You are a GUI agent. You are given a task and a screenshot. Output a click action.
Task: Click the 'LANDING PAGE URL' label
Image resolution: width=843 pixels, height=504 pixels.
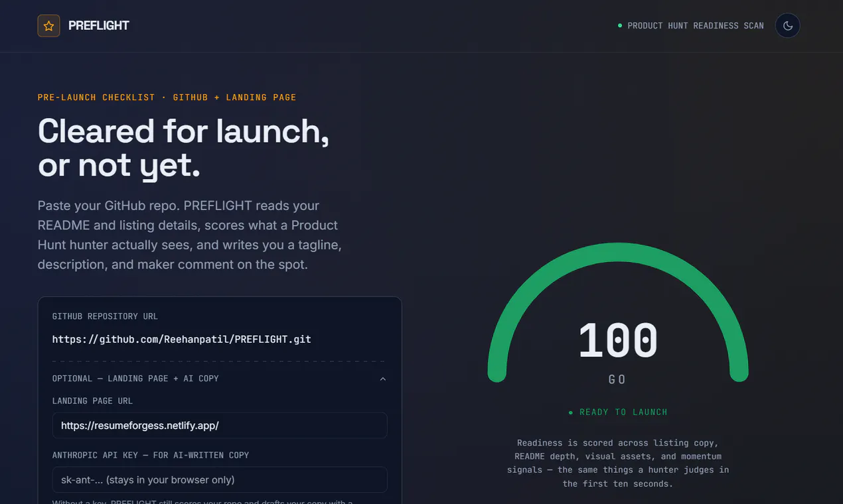[x=92, y=401]
